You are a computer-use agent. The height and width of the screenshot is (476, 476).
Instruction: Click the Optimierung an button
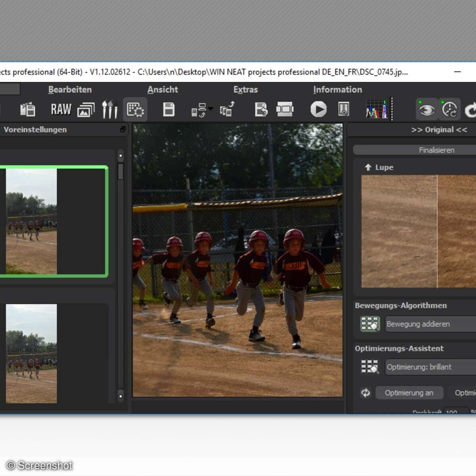point(409,393)
